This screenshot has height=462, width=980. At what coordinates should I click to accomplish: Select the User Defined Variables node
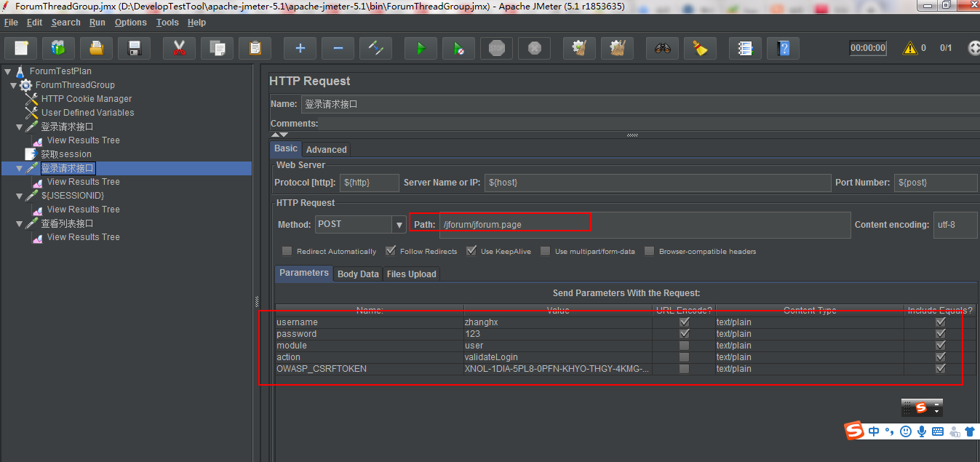(x=87, y=113)
